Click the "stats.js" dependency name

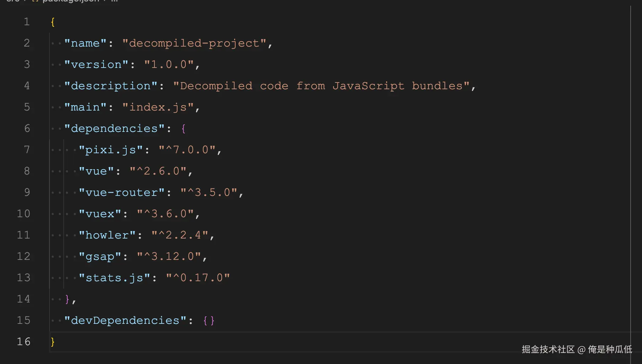[x=114, y=278]
